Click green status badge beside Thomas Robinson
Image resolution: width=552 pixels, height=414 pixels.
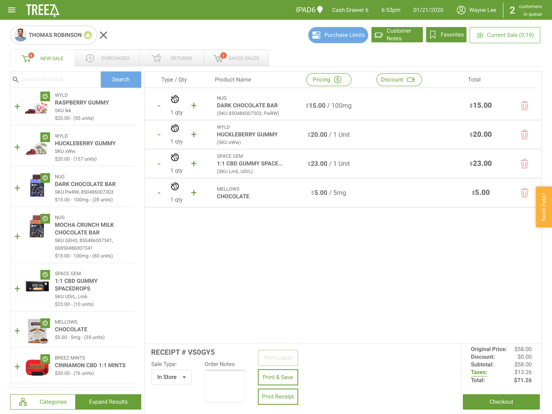point(88,35)
